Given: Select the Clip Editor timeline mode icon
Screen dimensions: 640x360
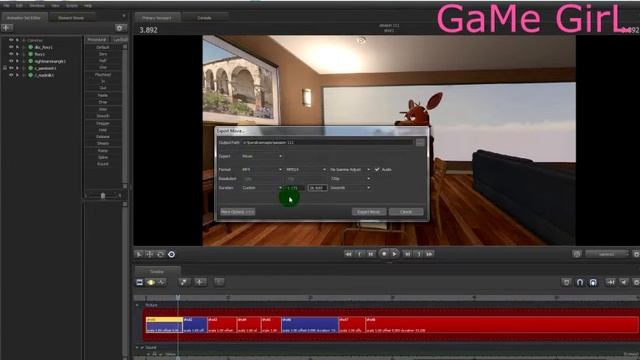Looking at the screenshot, I should tap(140, 282).
